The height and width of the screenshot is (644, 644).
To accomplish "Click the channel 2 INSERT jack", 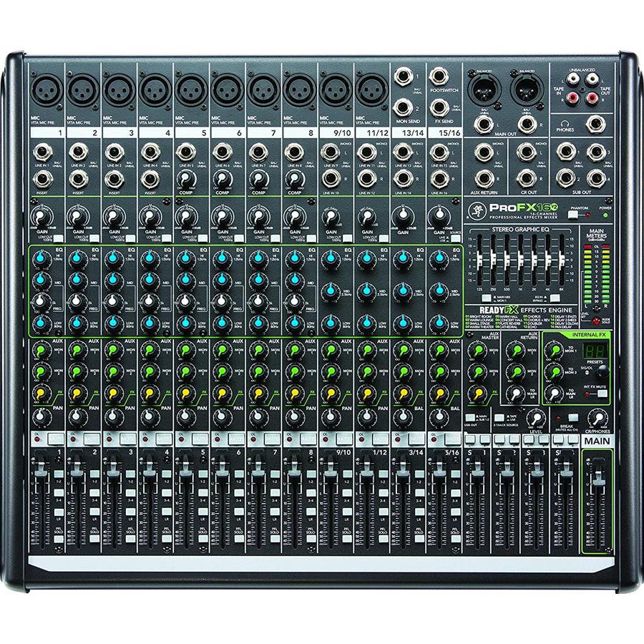I will point(79,179).
